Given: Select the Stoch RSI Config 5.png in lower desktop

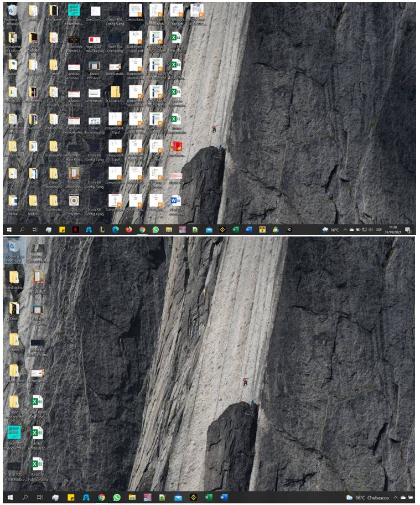Looking at the screenshot, I should pyautogui.click(x=38, y=348).
